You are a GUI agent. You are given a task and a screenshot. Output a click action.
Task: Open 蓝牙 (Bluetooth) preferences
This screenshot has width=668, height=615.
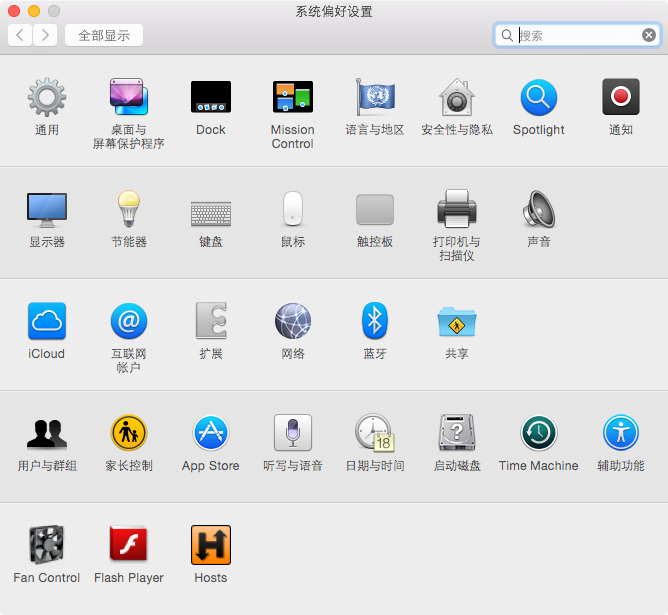(375, 321)
